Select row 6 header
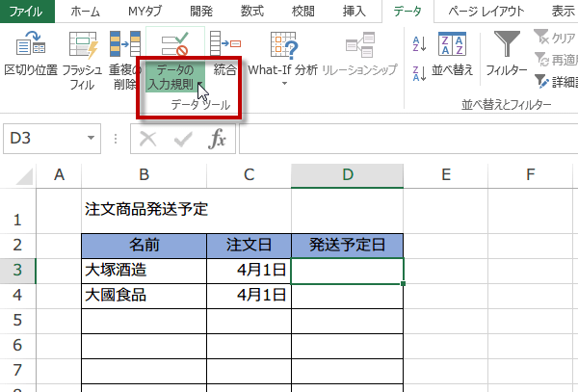Viewport: 578px width, 392px height. point(17,346)
